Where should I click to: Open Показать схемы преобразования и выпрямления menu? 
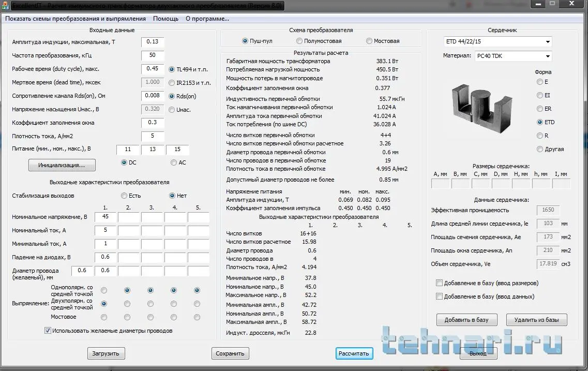[x=76, y=19]
